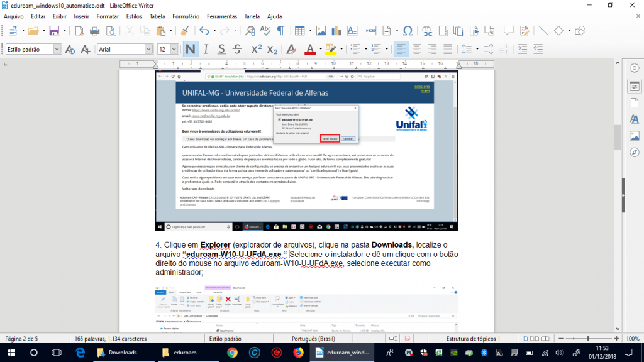Click the Open folder icon
This screenshot has height=362, width=644.
(x=33, y=31)
